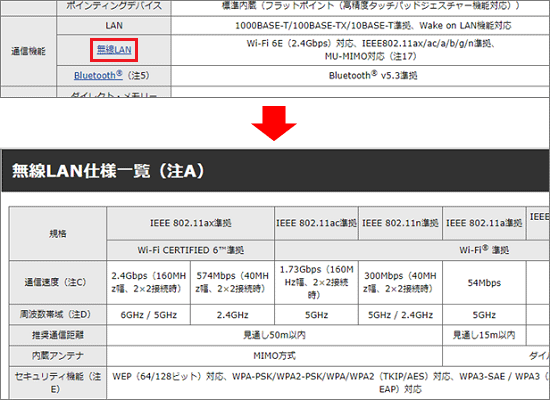Click the 無線LAN仕様一覧 (注A) heading

[108, 171]
